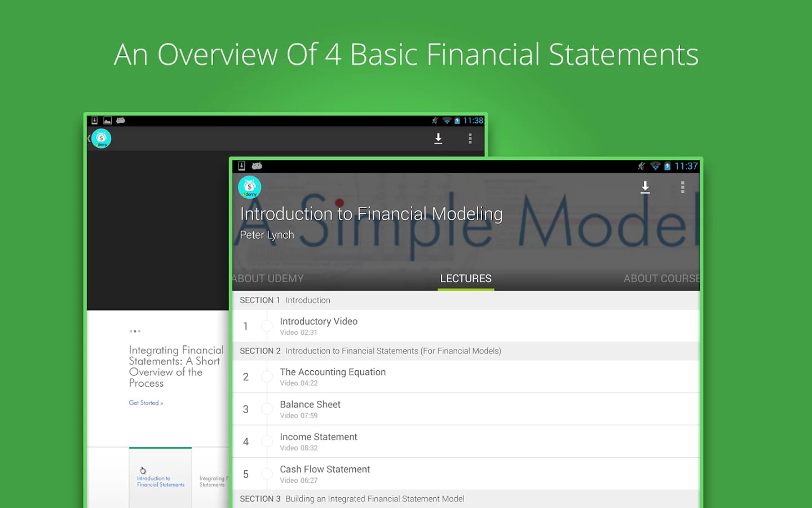This screenshot has height=508, width=812.
Task: Tap wifi status icon beside 11:37
Action: [x=655, y=166]
